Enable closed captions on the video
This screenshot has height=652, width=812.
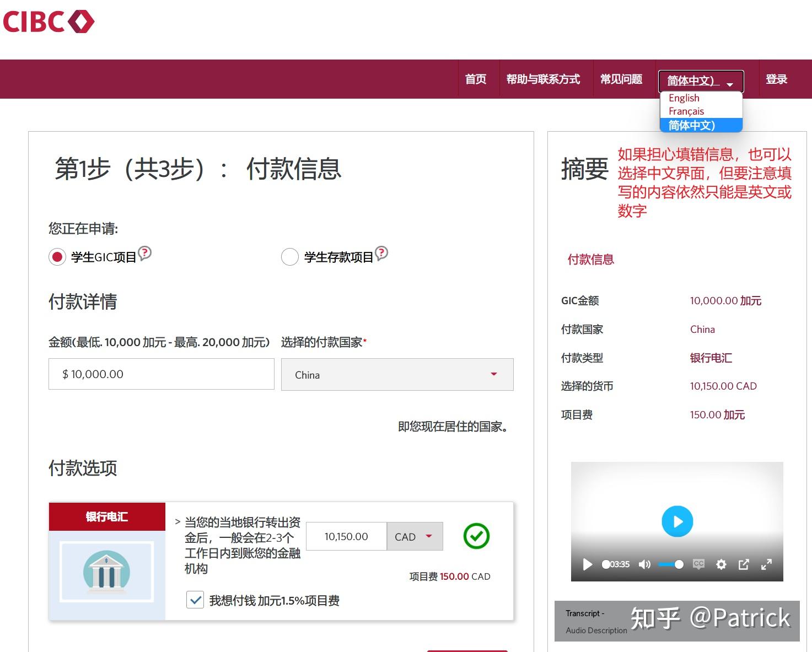[698, 564]
